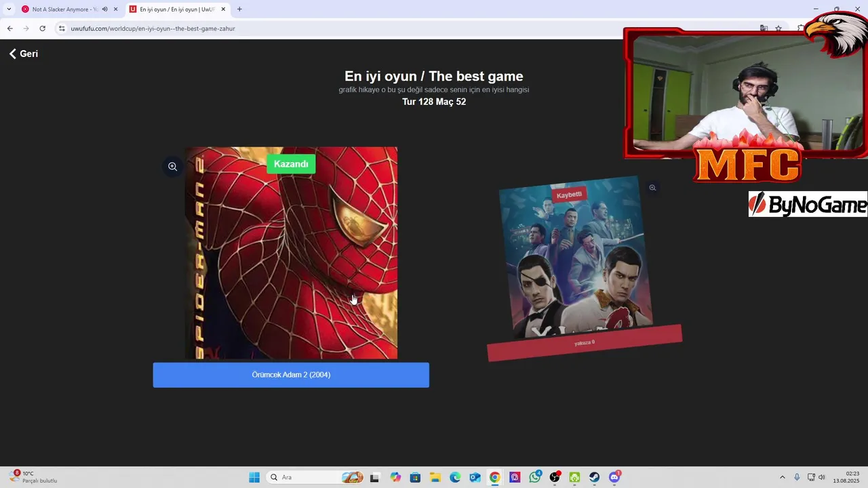Open Task View from taskbar
Screen dimensions: 868x488
pos(374,477)
